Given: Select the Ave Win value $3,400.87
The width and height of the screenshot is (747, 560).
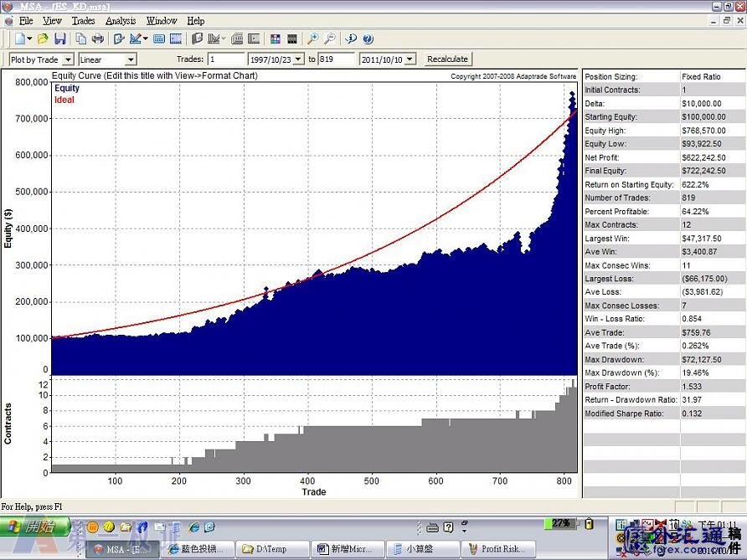Looking at the screenshot, I should 699,252.
